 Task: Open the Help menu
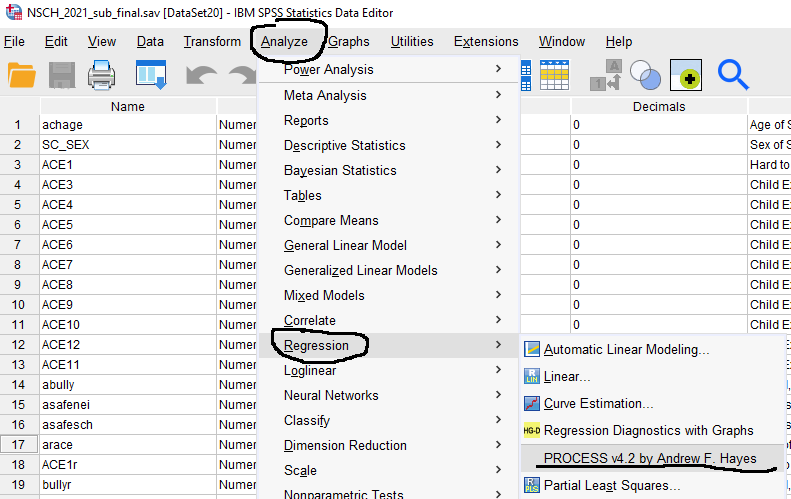[619, 41]
